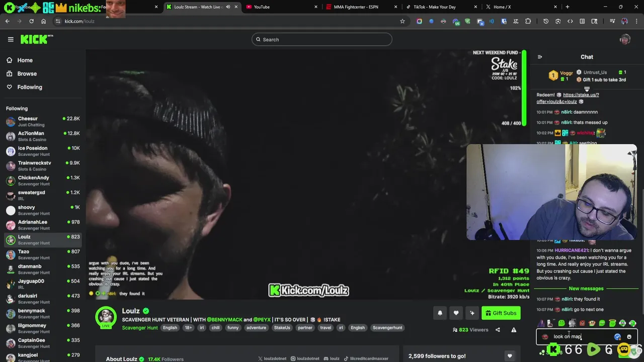This screenshot has width=644, height=362.
Task: Click the sparkle subscribe button beside Gift Subs
Action: tap(472, 313)
